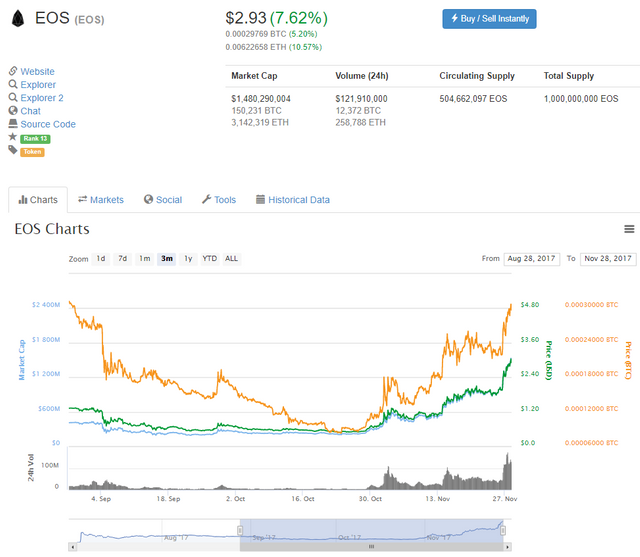
Task: Click the From date field Aug 28, 2017
Action: click(x=531, y=259)
